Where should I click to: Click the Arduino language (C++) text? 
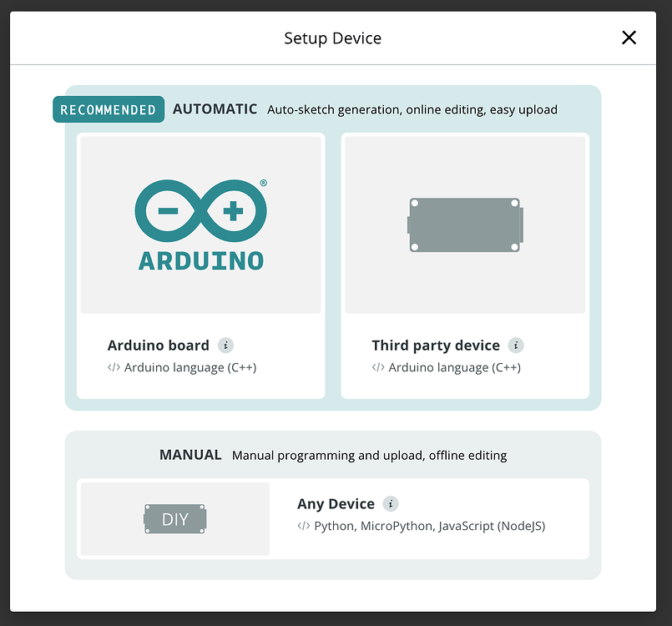point(190,366)
